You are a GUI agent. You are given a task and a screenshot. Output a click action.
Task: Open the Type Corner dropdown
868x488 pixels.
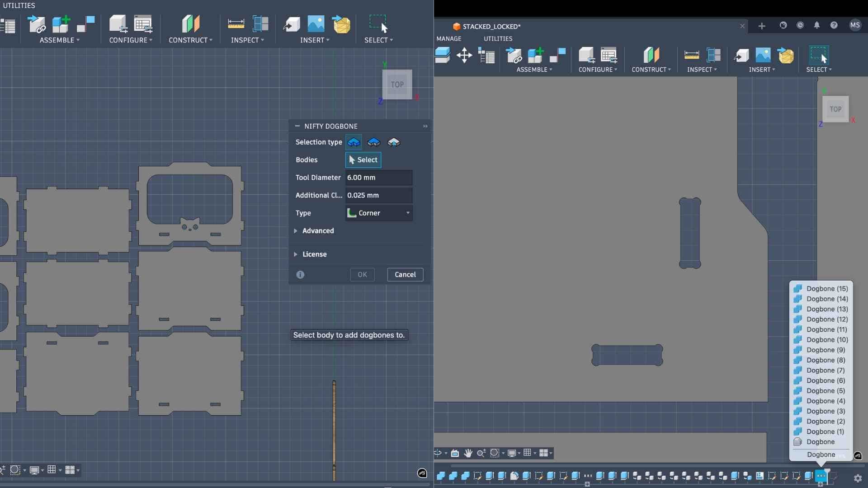(x=379, y=213)
